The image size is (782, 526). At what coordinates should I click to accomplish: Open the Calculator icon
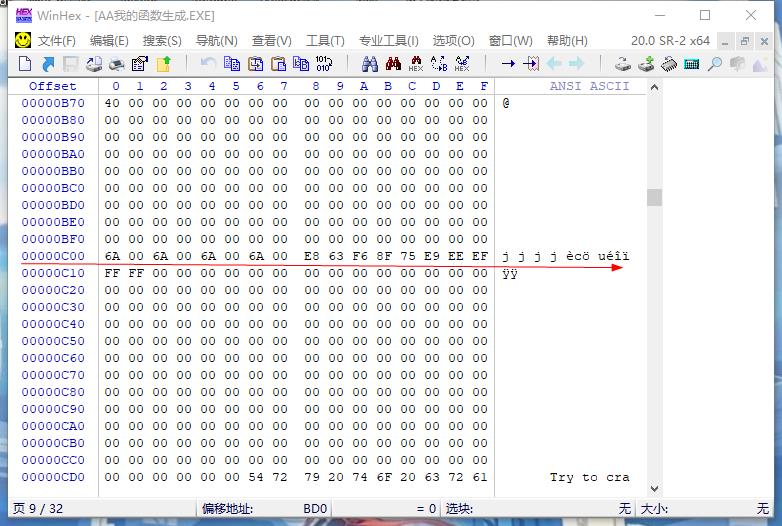pos(692,64)
